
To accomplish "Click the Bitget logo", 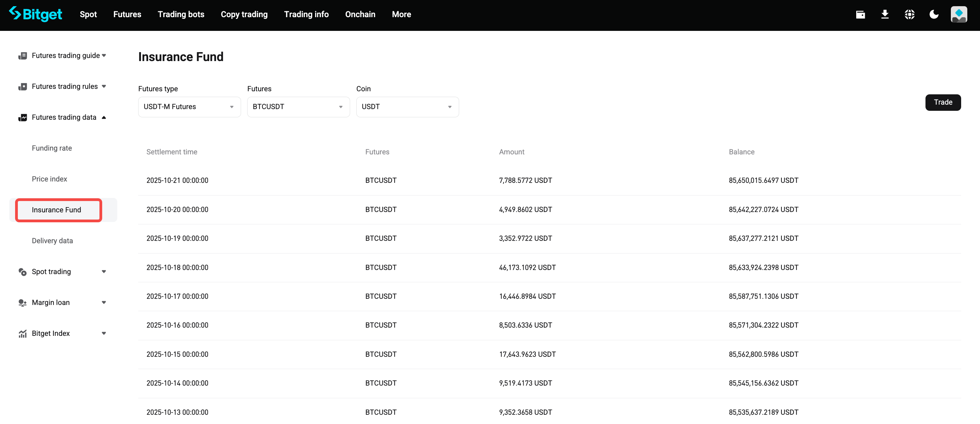I will click(x=35, y=14).
